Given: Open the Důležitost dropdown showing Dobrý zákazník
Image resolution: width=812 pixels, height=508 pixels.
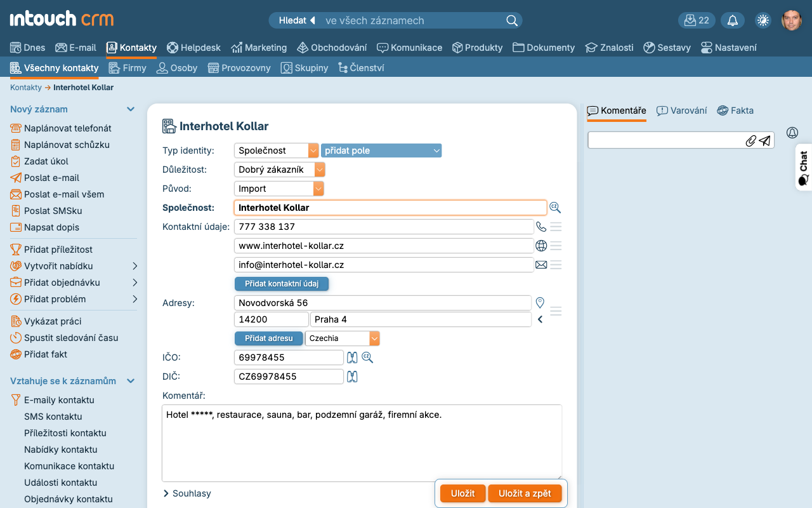Looking at the screenshot, I should (279, 170).
